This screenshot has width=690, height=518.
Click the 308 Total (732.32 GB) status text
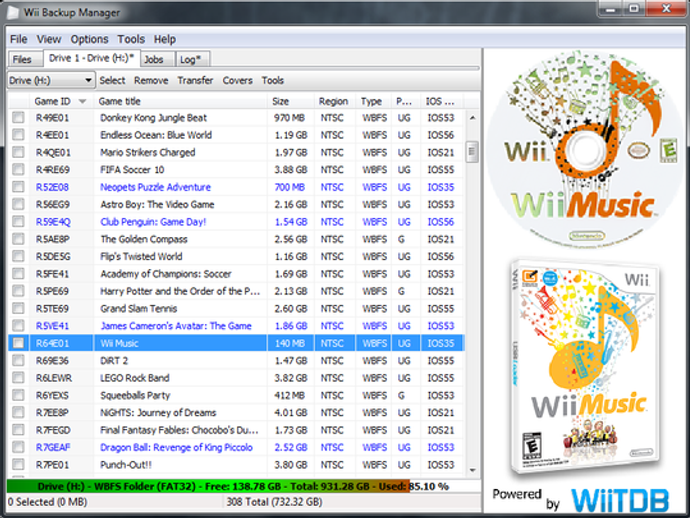pos(274,502)
